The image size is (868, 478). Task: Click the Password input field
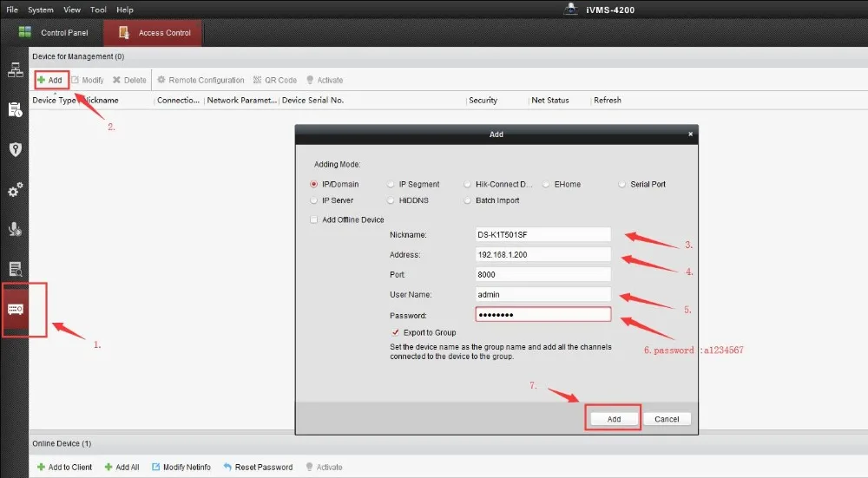pyautogui.click(x=542, y=315)
